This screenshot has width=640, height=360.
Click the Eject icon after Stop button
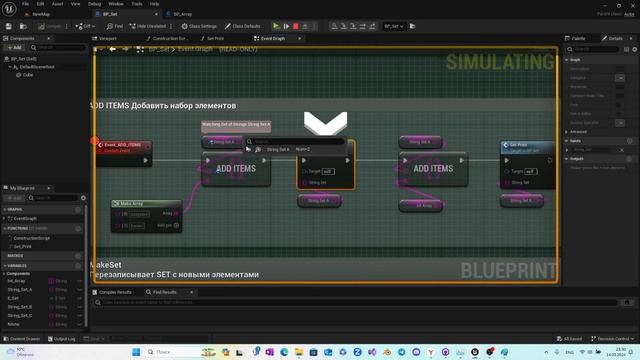point(305,26)
